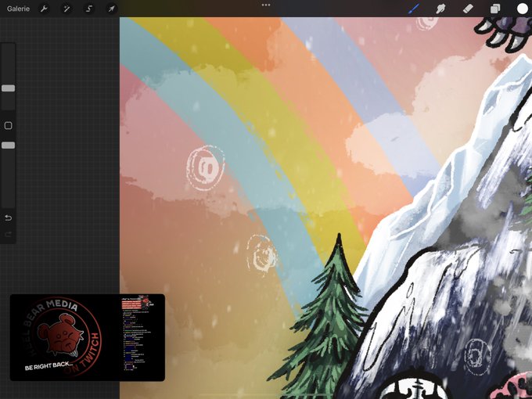Undo the last stroke
The height and width of the screenshot is (399, 532).
[8, 217]
